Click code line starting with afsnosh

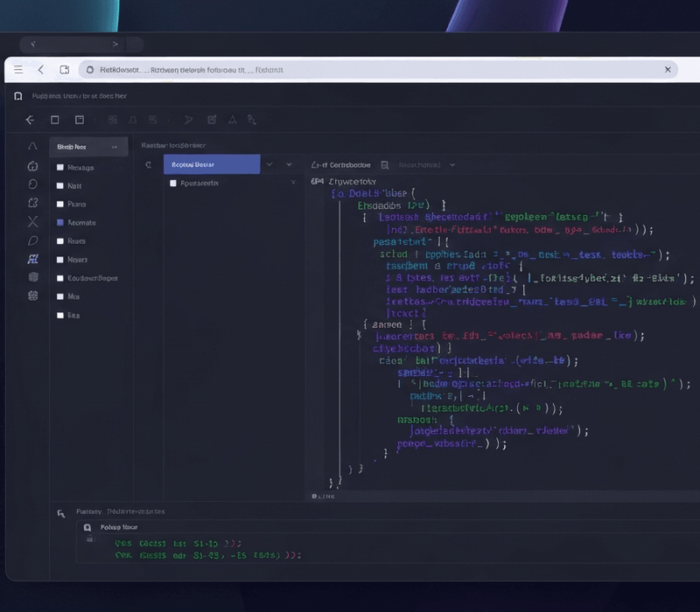click(425, 420)
